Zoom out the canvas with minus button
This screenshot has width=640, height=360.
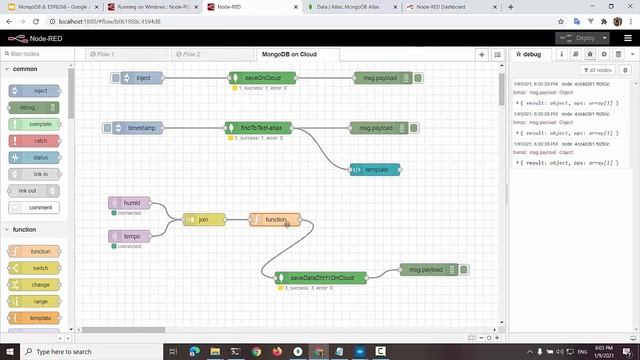[x=482, y=338]
